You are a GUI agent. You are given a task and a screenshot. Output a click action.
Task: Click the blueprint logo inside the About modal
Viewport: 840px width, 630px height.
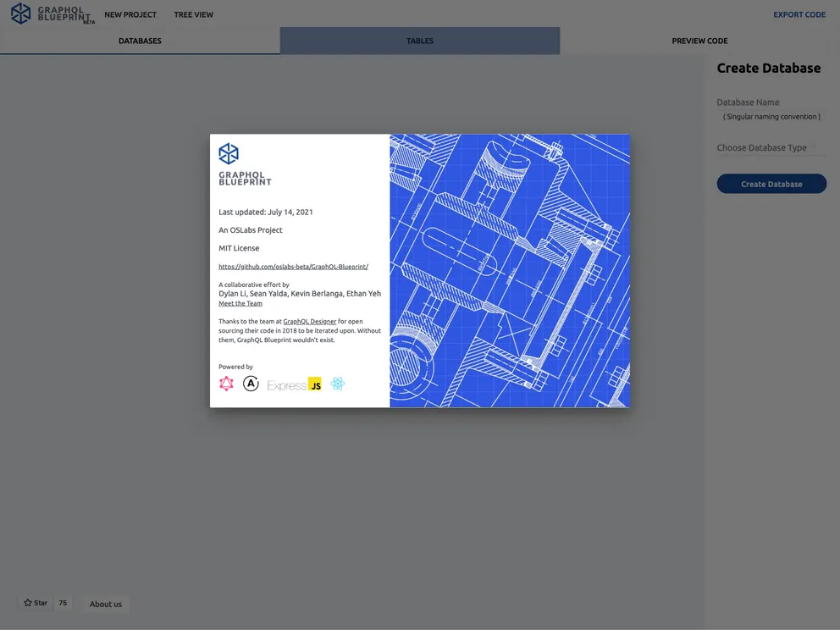[x=229, y=153]
